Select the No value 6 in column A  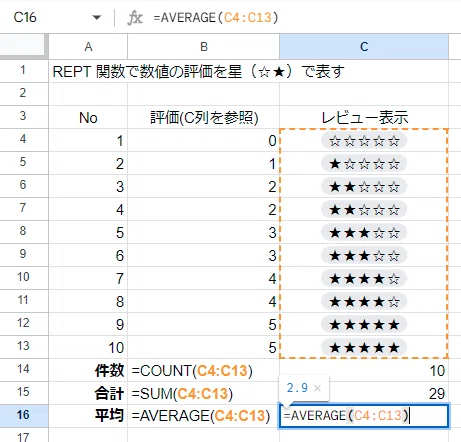click(88, 256)
